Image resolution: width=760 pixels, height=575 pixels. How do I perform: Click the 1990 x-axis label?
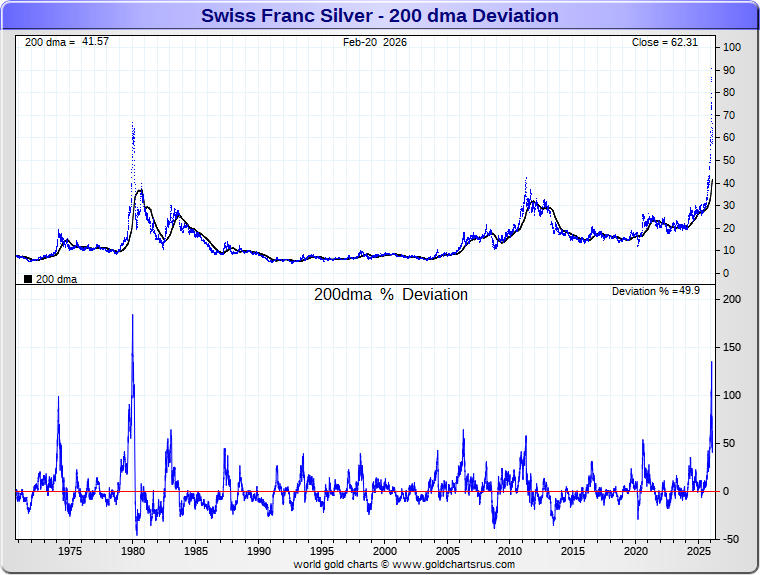coord(259,551)
